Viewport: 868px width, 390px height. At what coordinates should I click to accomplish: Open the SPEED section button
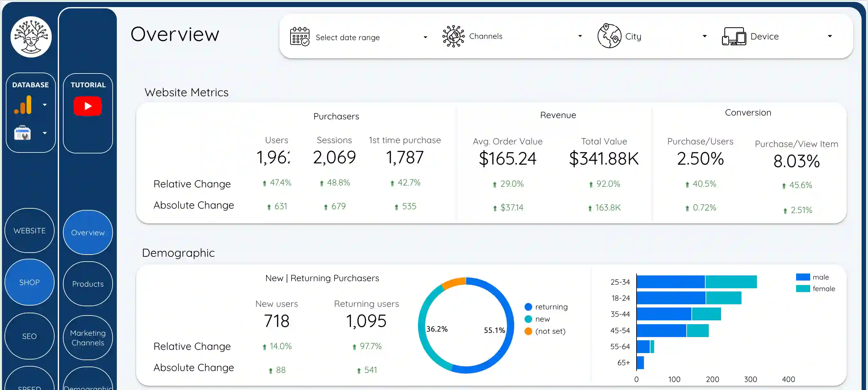[x=29, y=378]
